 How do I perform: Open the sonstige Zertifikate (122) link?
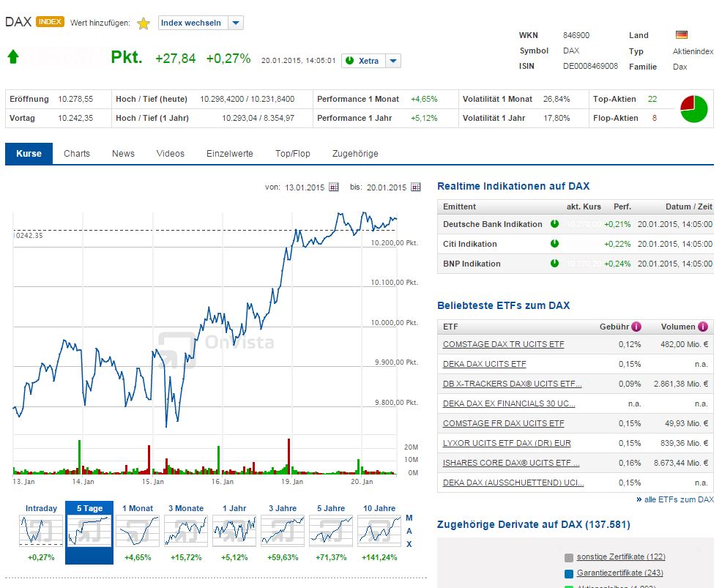pyautogui.click(x=620, y=557)
